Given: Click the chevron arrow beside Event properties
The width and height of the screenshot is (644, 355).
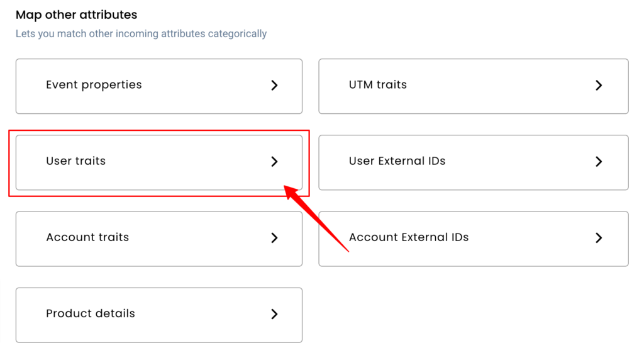Looking at the screenshot, I should coord(274,85).
